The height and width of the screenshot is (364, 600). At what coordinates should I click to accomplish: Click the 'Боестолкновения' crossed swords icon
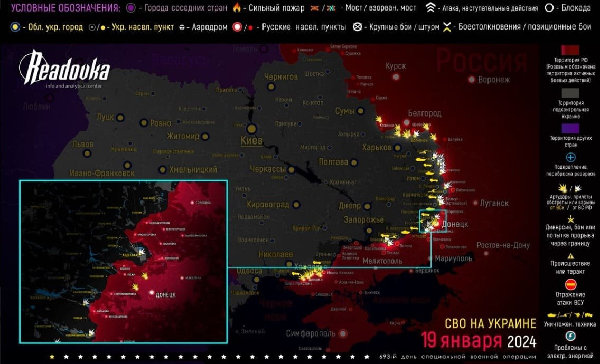tap(449, 27)
